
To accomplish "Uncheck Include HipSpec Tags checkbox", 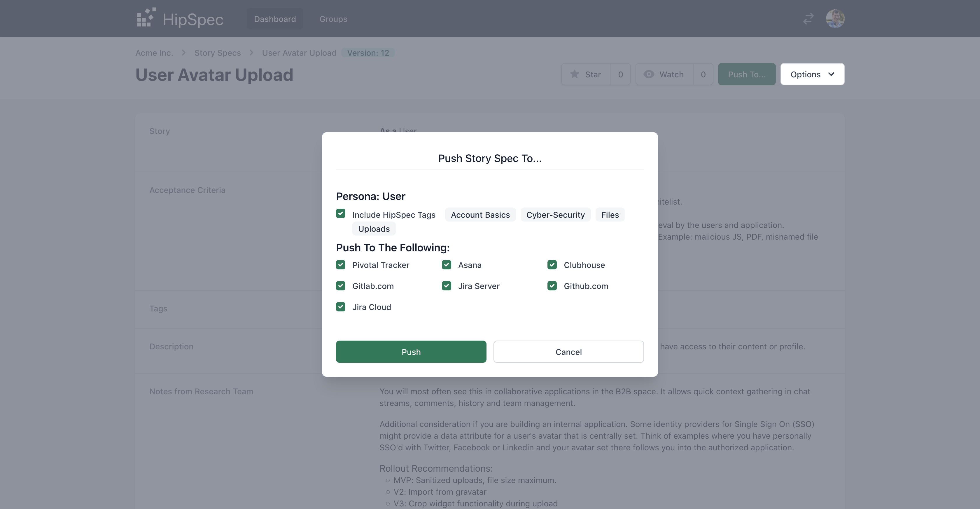I will 340,214.
